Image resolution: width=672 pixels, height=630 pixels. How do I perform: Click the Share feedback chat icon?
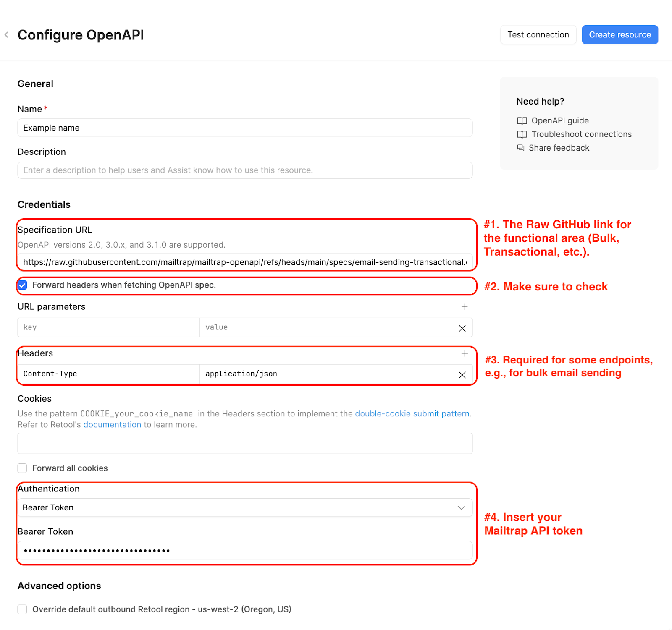(x=521, y=148)
